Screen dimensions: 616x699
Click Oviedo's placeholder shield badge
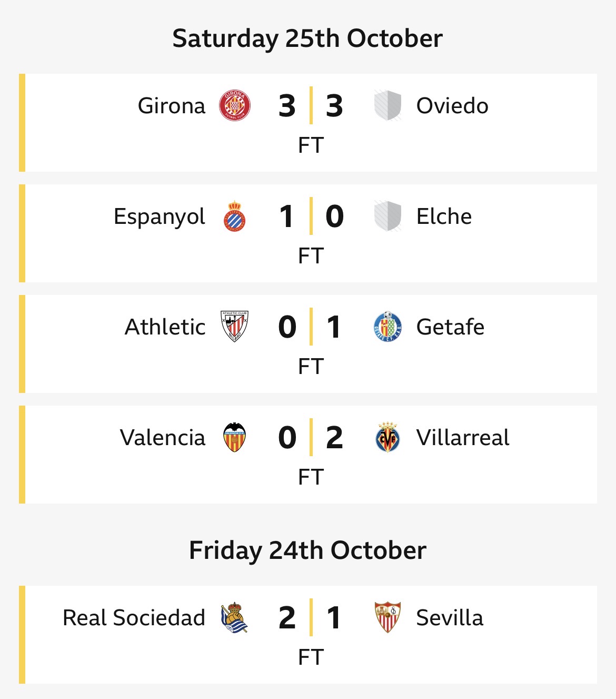click(388, 105)
